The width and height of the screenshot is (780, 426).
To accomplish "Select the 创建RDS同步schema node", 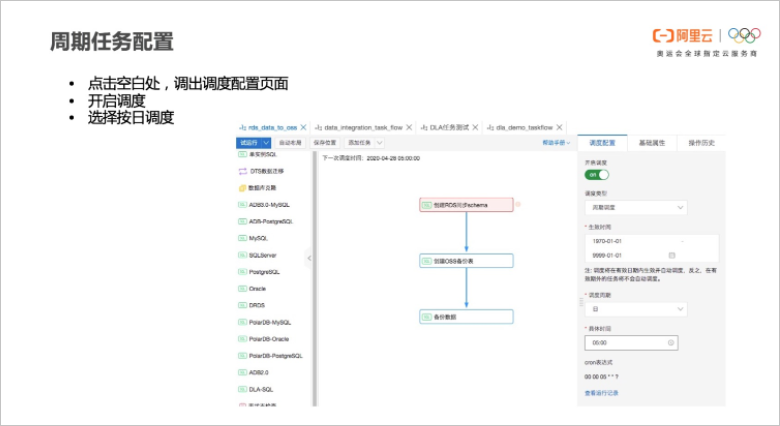I will pos(466,205).
